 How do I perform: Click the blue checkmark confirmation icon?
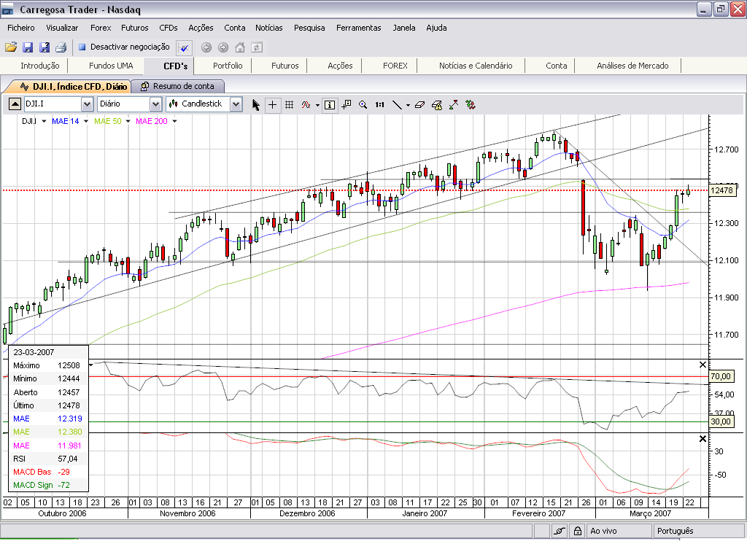tap(184, 47)
